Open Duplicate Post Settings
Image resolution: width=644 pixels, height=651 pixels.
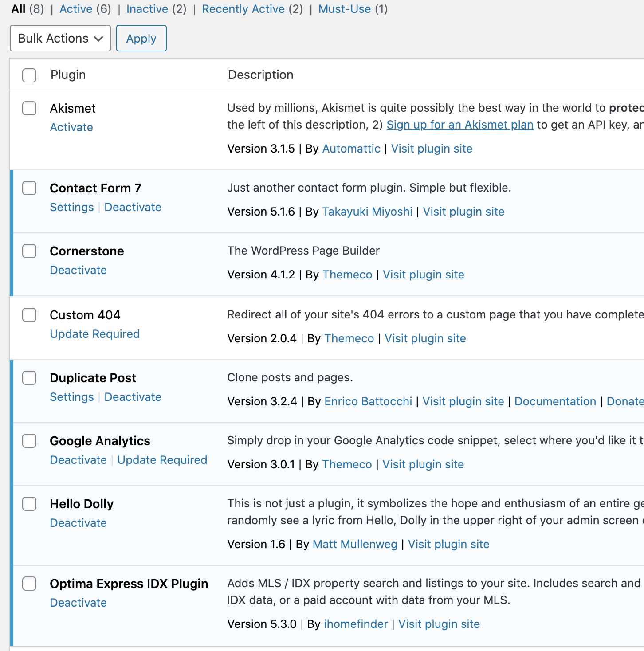click(72, 397)
